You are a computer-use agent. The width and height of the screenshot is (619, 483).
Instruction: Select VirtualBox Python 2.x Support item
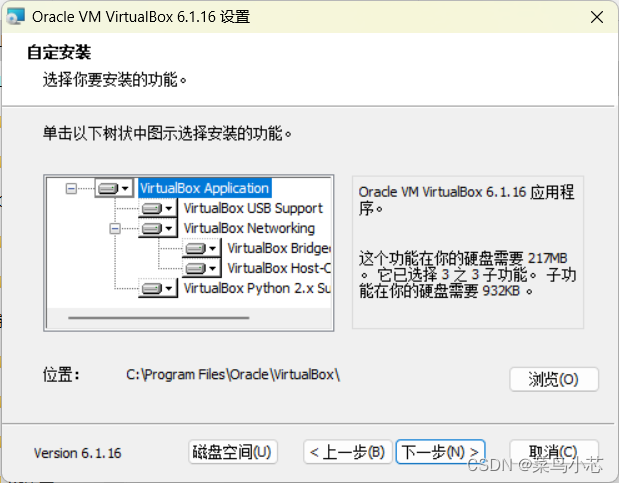(x=257, y=289)
